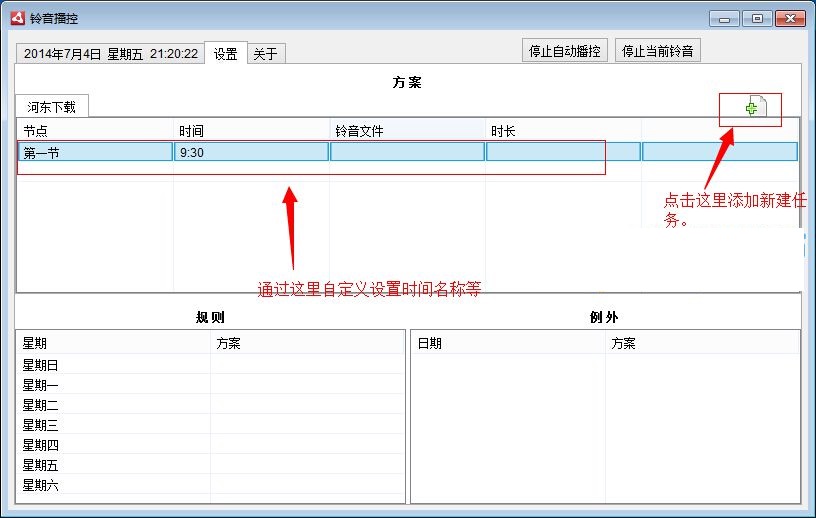The image size is (816, 518).
Task: Select empty 铃音文件 cell in first row
Action: [x=407, y=152]
